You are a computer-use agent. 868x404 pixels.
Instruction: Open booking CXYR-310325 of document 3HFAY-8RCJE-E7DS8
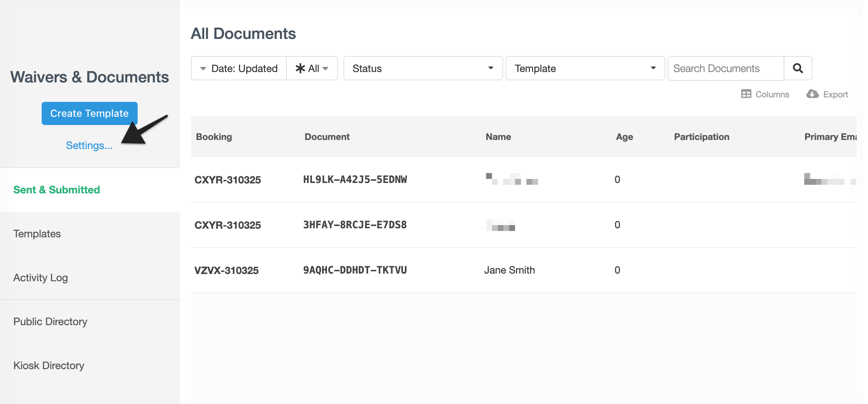(x=228, y=225)
